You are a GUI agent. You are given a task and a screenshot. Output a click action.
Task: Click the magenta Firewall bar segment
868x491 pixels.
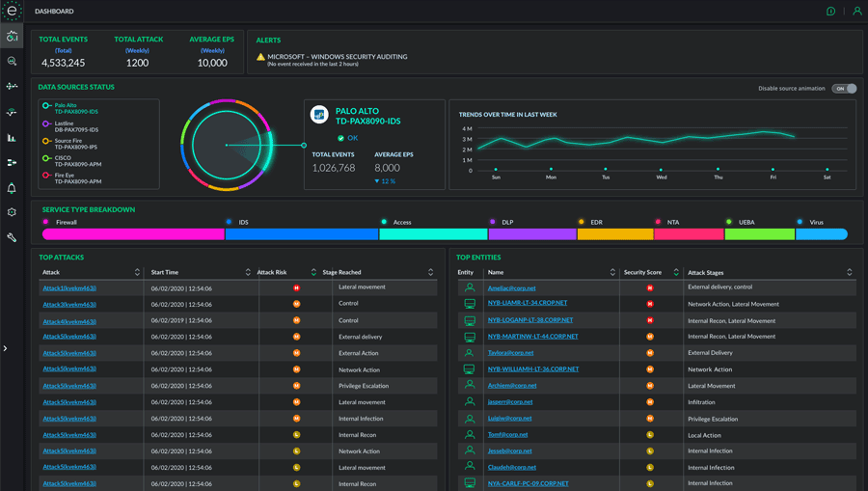point(133,234)
